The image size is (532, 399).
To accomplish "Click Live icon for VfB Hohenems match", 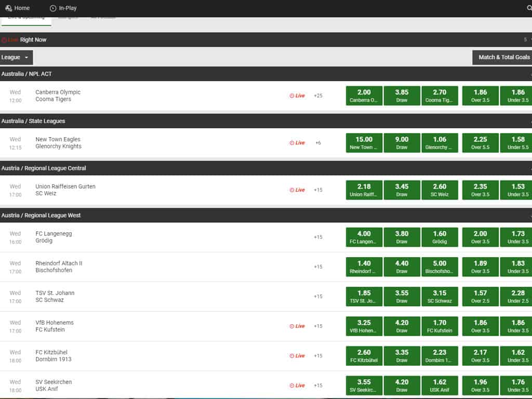I will [x=297, y=326].
